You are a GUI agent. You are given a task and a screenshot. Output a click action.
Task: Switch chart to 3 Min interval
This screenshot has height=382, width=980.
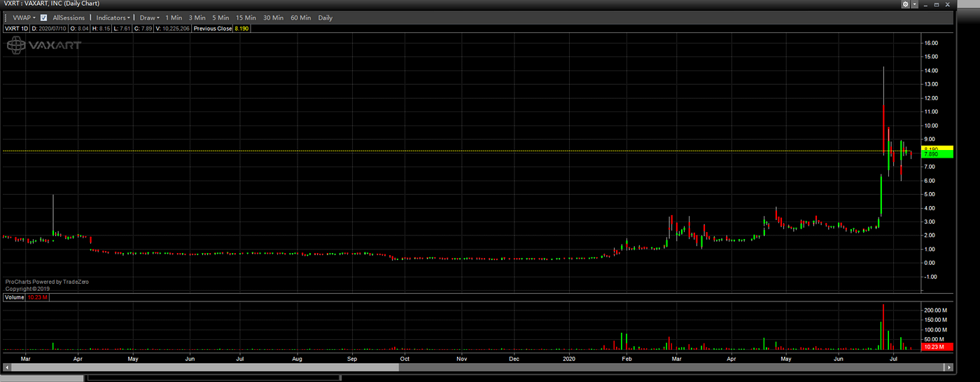point(197,18)
